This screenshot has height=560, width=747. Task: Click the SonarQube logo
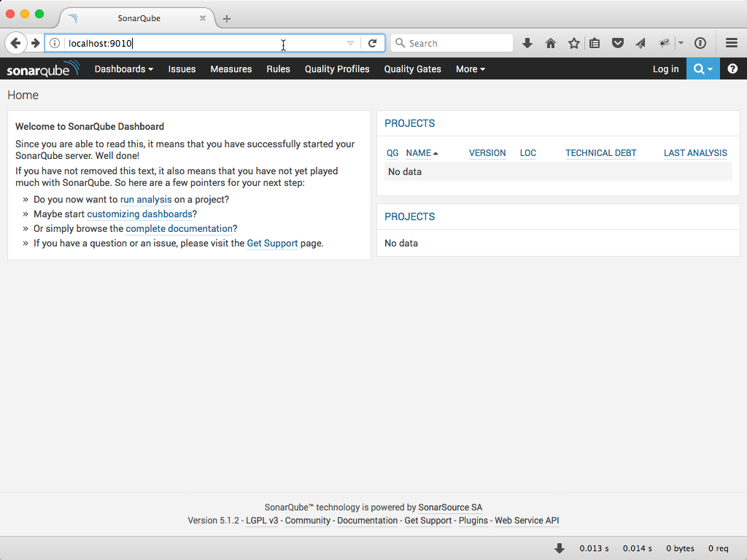(x=42, y=69)
